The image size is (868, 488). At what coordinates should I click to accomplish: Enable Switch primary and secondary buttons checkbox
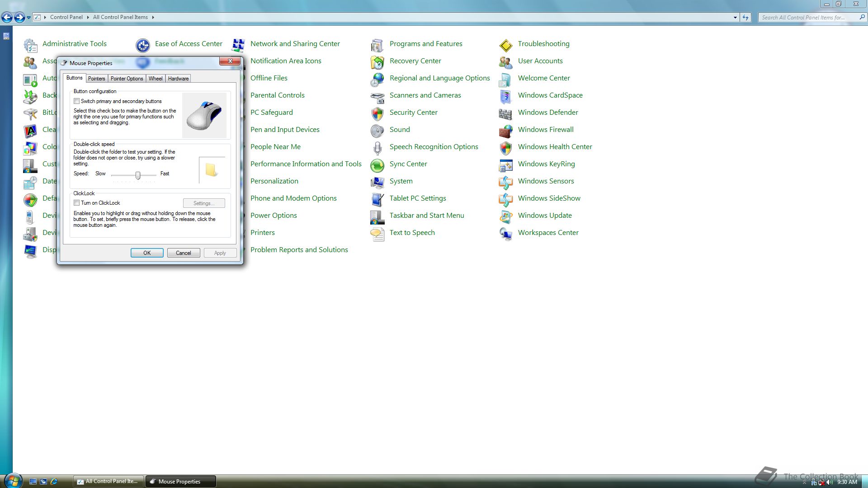point(77,101)
